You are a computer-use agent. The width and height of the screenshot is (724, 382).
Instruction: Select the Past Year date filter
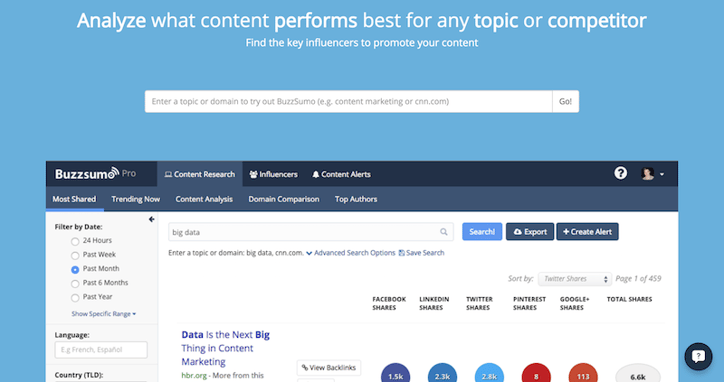(75, 298)
